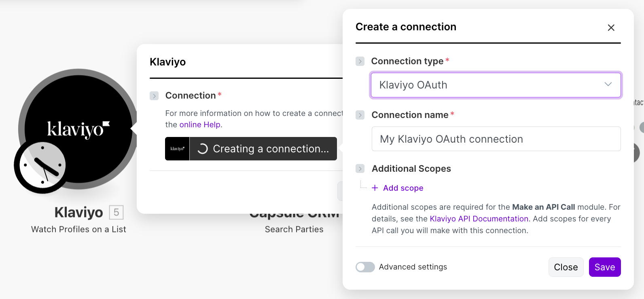Click the Klaviyo module name label
The image size is (644, 299).
pos(79,212)
